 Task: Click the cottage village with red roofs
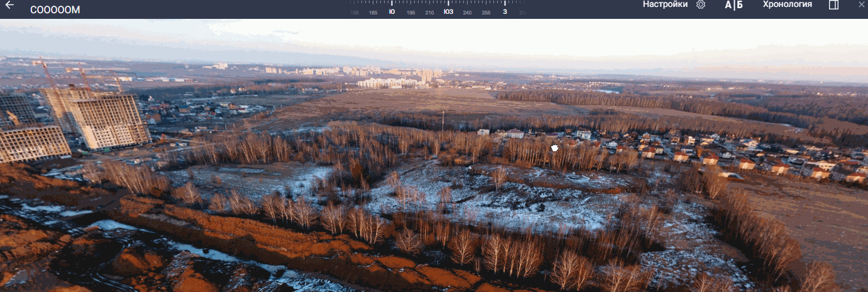(723, 154)
